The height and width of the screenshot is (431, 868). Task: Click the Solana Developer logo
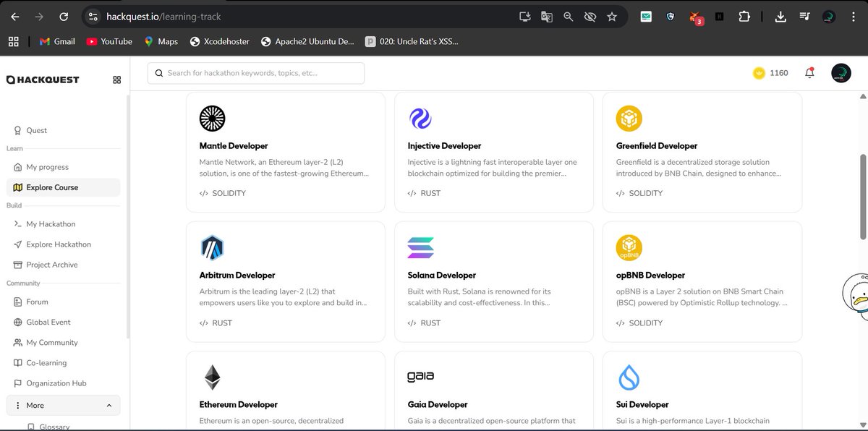coord(420,247)
